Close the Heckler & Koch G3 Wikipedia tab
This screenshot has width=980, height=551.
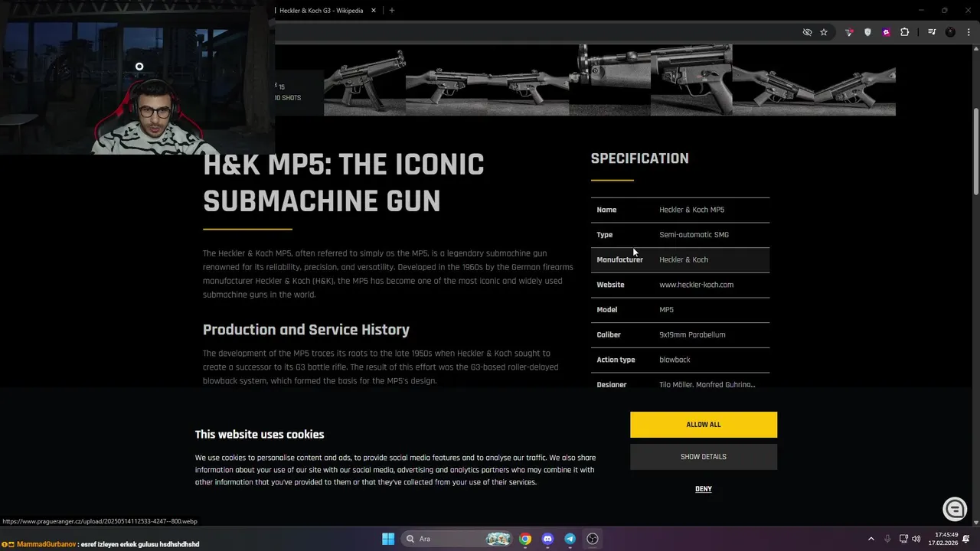pyautogui.click(x=374, y=11)
